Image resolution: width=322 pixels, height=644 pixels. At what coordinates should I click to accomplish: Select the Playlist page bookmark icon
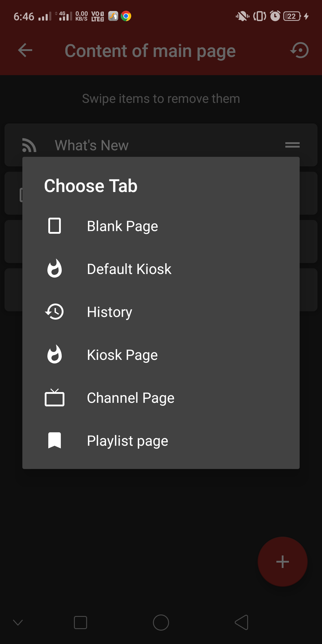[55, 440]
